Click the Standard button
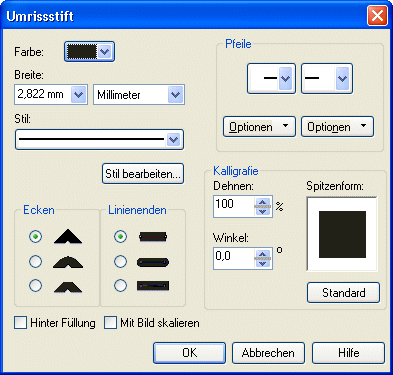 pyautogui.click(x=343, y=293)
